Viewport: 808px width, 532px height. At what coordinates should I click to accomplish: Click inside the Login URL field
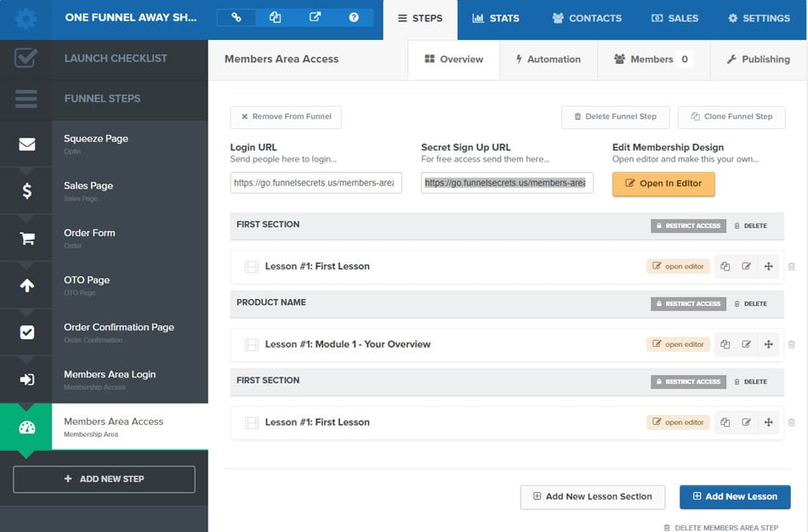[316, 183]
